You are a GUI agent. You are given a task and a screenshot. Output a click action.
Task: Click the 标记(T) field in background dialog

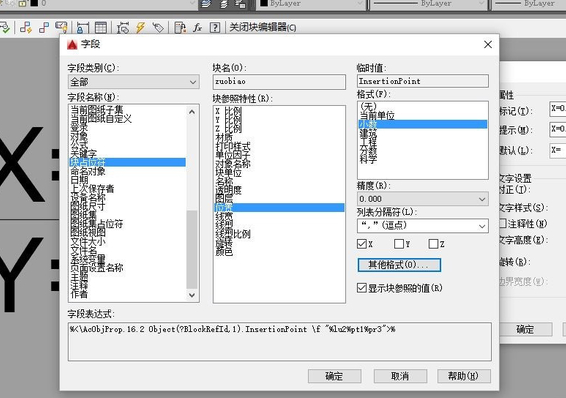click(558, 109)
